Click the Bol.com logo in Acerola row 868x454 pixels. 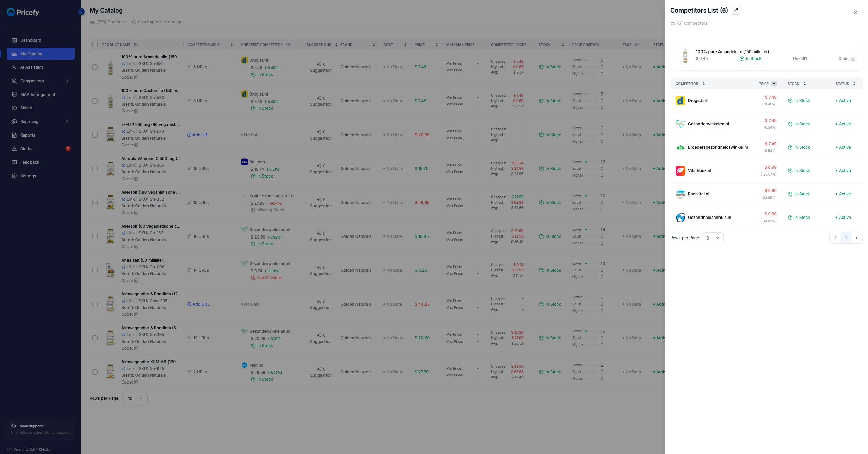244,162
